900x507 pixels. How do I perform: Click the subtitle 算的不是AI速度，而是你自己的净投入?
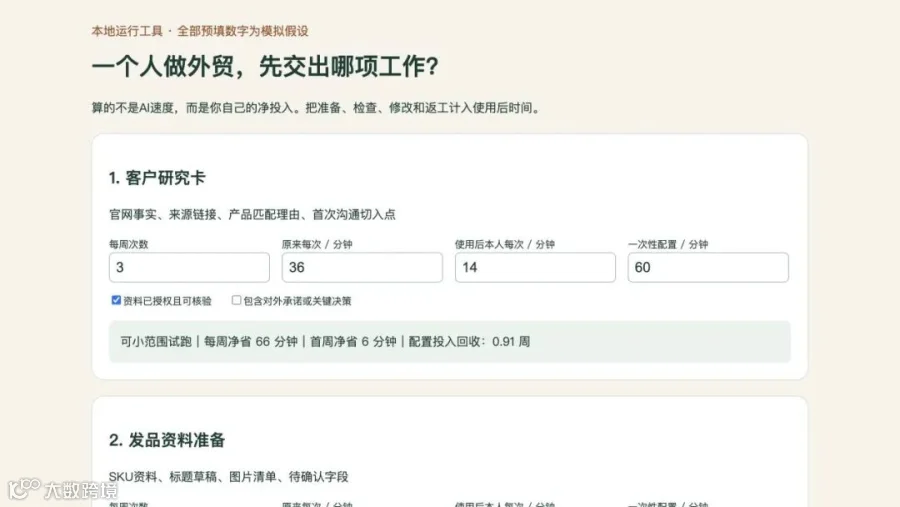click(317, 108)
